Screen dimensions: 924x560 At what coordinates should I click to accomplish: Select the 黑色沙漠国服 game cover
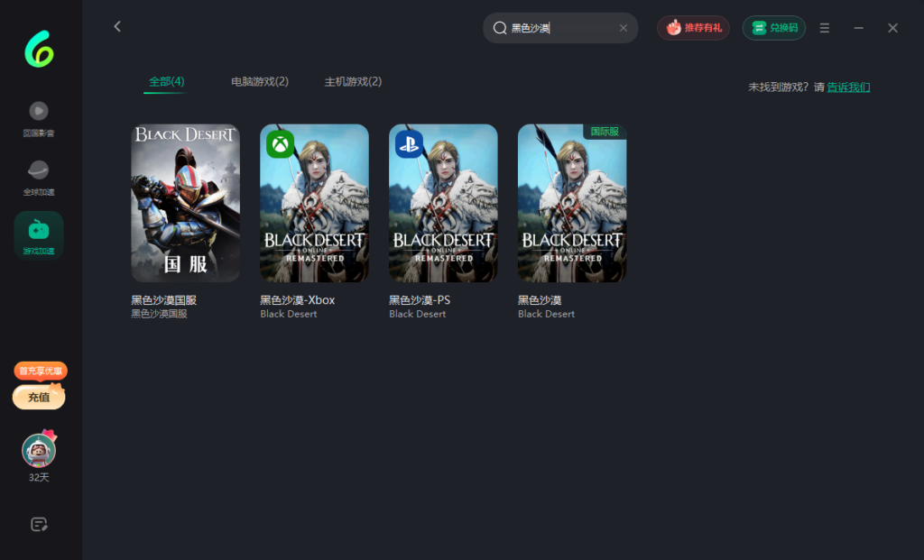click(185, 203)
